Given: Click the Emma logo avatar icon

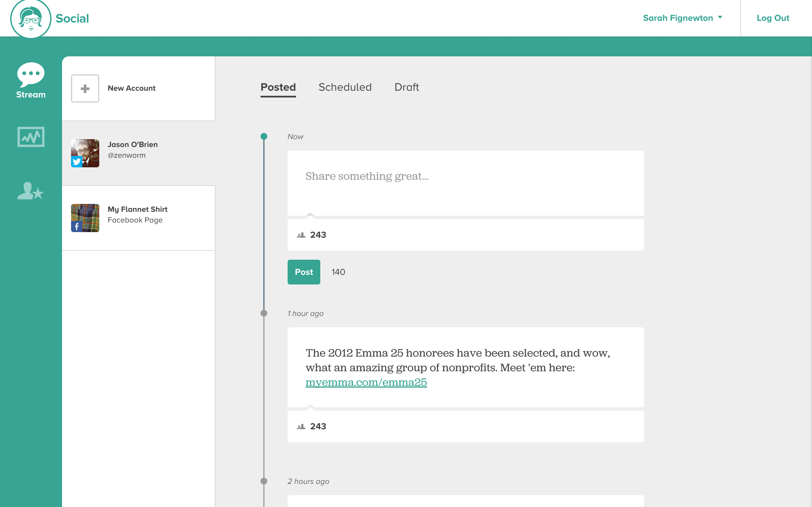Looking at the screenshot, I should pos(30,18).
